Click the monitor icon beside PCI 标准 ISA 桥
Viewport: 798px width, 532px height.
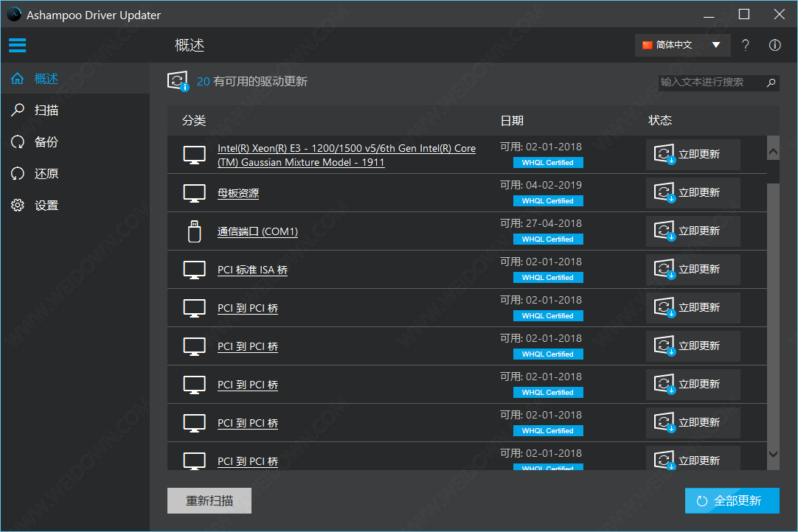(194, 270)
